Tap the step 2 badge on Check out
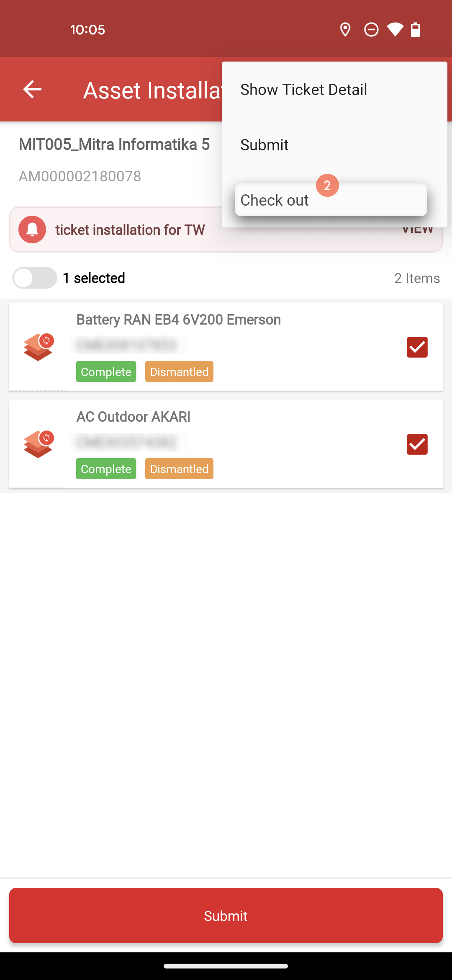Screen dimensions: 452x980 click(x=327, y=185)
